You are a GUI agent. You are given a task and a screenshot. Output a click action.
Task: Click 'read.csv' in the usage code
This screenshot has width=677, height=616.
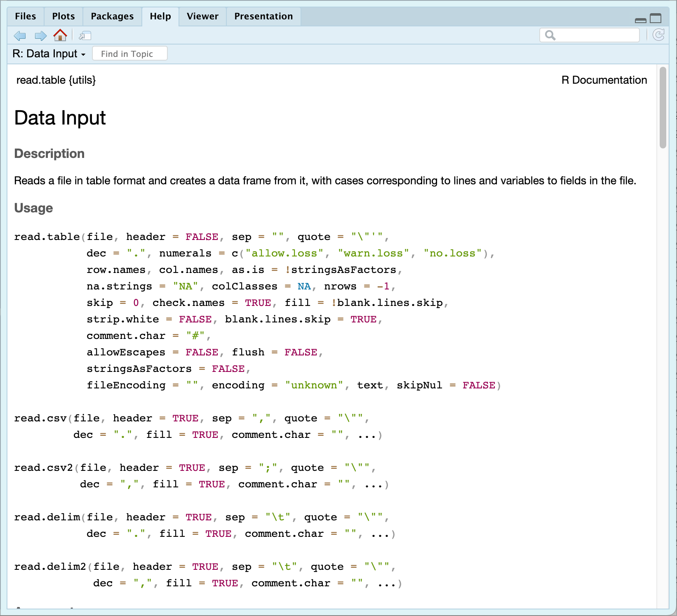point(40,418)
